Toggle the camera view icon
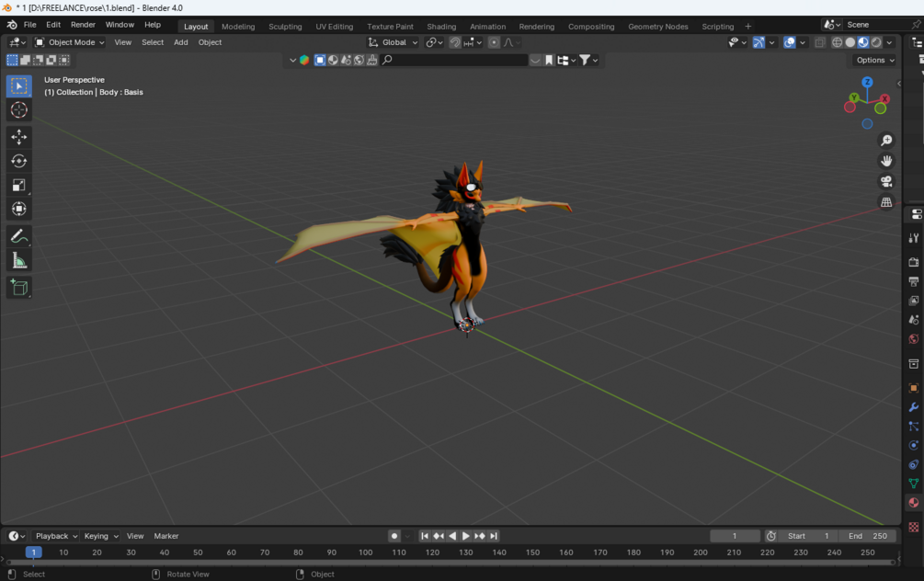The height and width of the screenshot is (581, 924). click(x=886, y=181)
